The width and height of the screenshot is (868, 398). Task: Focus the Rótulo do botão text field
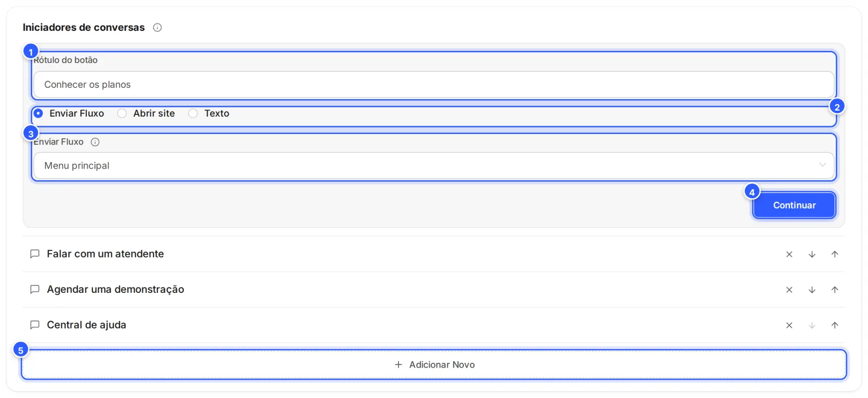[433, 85]
